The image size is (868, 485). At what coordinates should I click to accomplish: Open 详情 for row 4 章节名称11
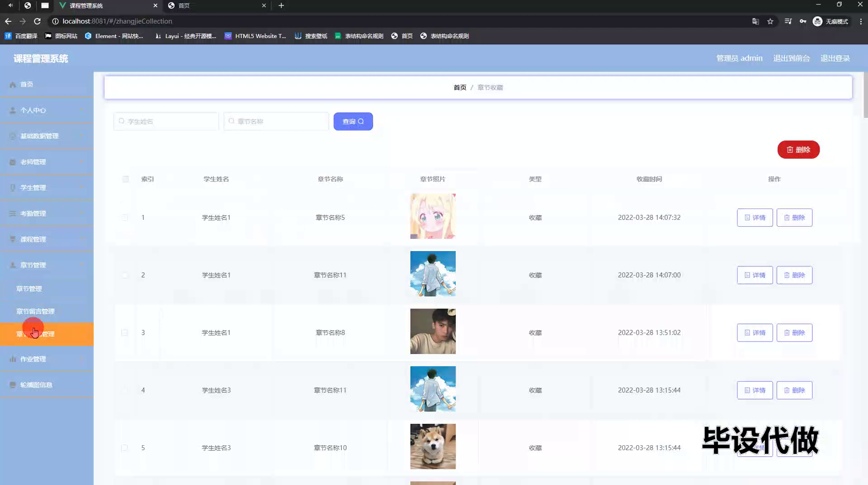[755, 390]
